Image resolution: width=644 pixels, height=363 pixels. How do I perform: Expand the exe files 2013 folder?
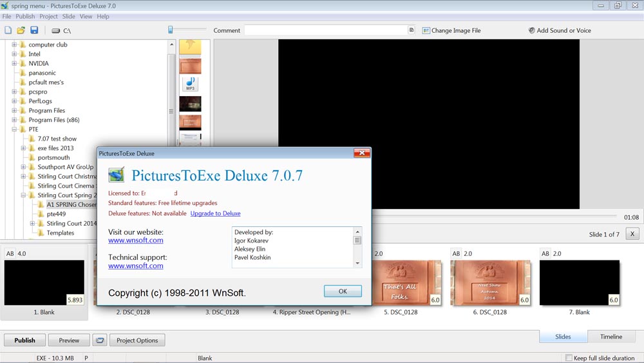(x=23, y=148)
